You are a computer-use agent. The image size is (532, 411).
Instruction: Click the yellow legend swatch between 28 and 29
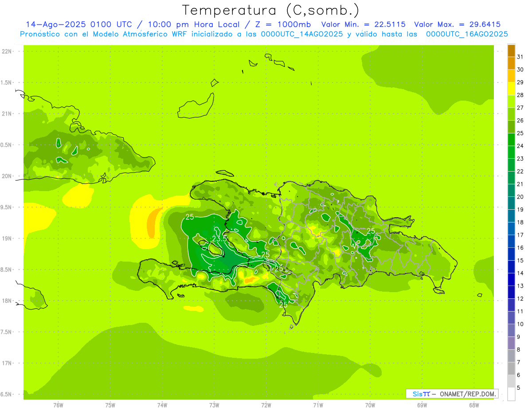(511, 89)
